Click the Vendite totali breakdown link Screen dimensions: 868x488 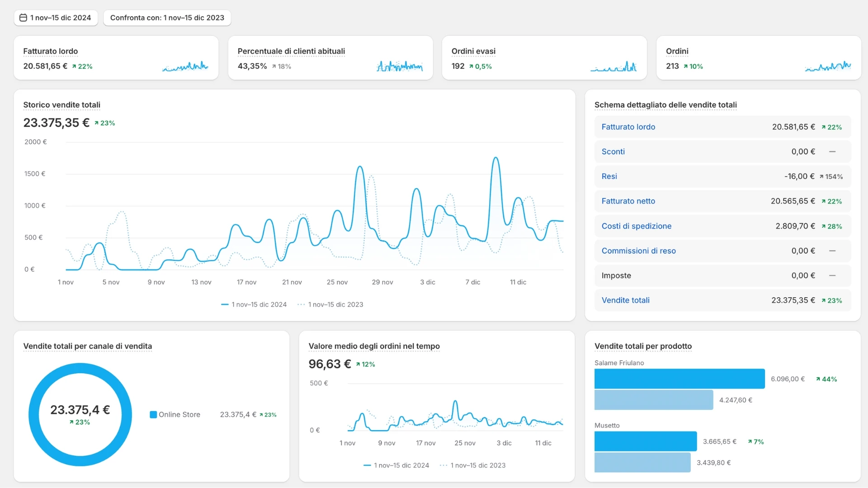pos(625,300)
